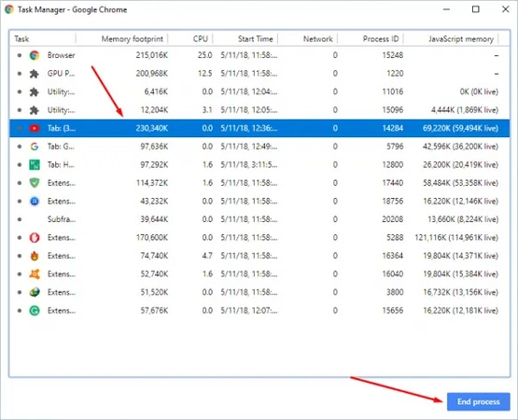Click the blue circular extension icon with 43,232K
Screen dimensions: 518x420
click(35, 201)
